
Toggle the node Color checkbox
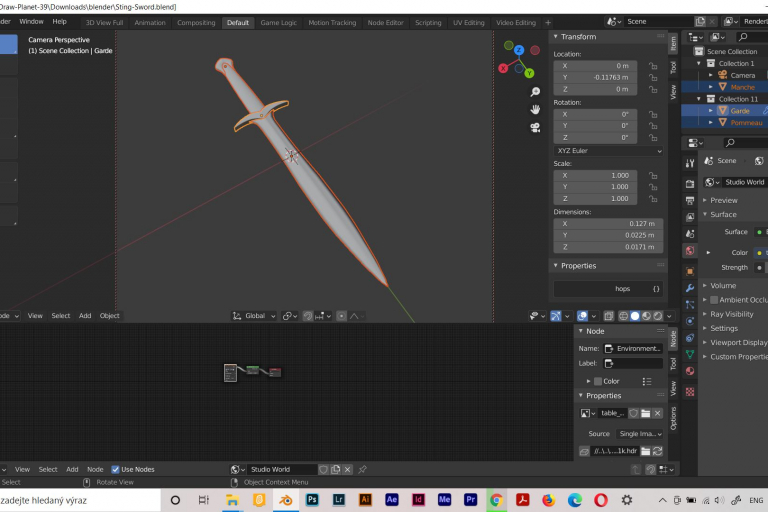pos(598,381)
